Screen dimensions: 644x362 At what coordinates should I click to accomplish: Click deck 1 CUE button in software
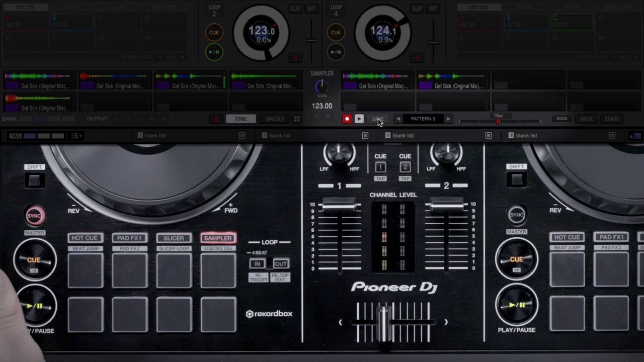(x=214, y=33)
